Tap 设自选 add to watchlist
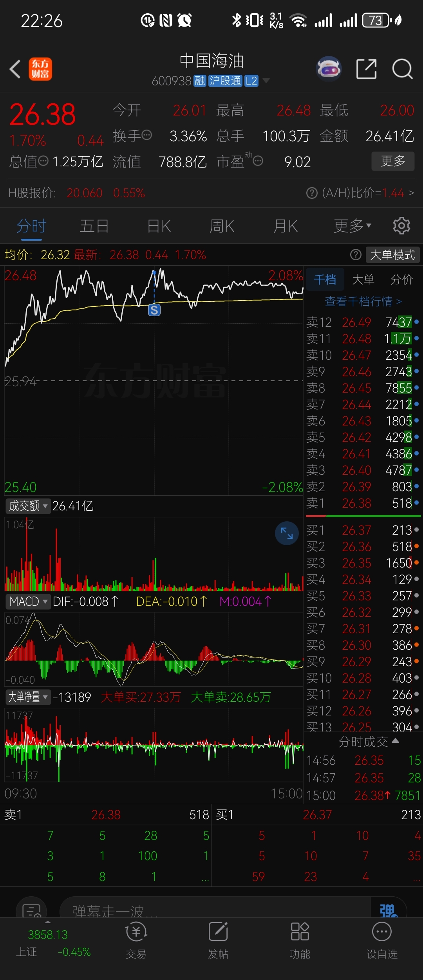 point(382,941)
